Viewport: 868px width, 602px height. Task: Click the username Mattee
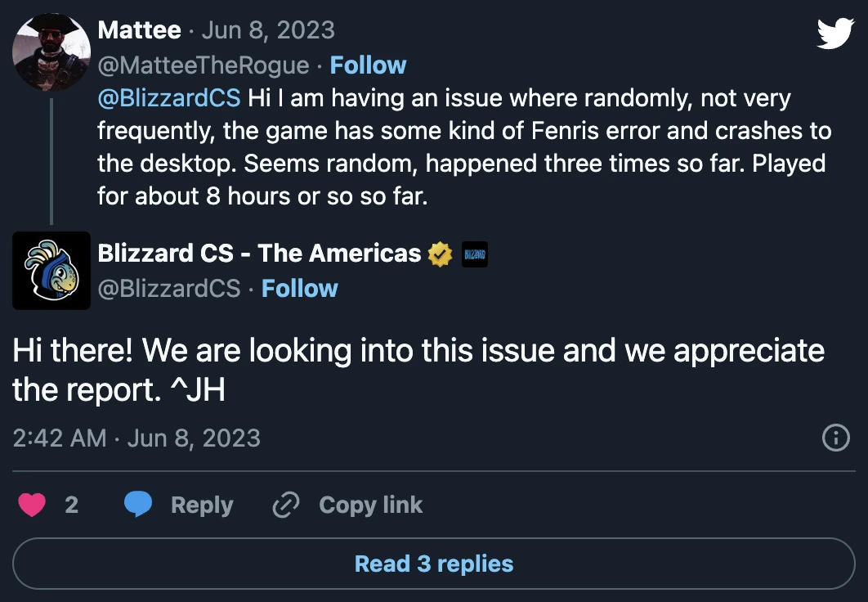[138, 30]
